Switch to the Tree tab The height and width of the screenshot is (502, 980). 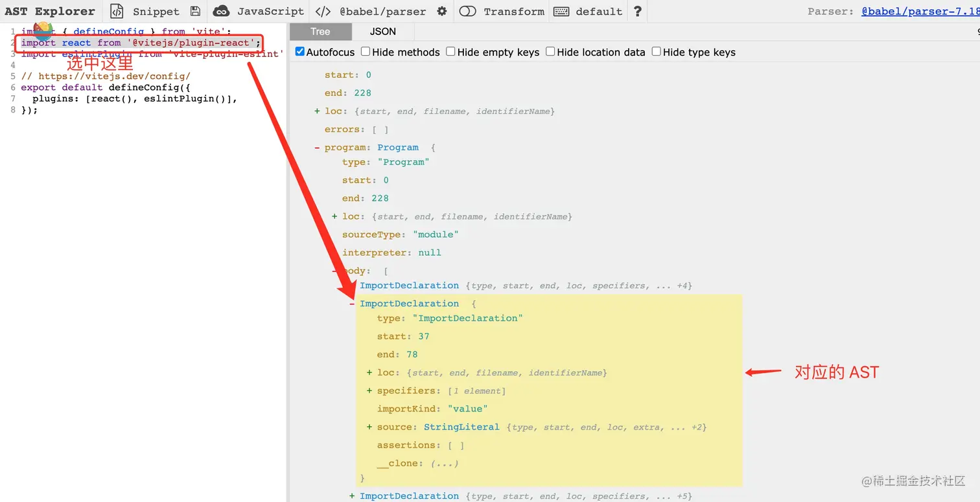[320, 31]
